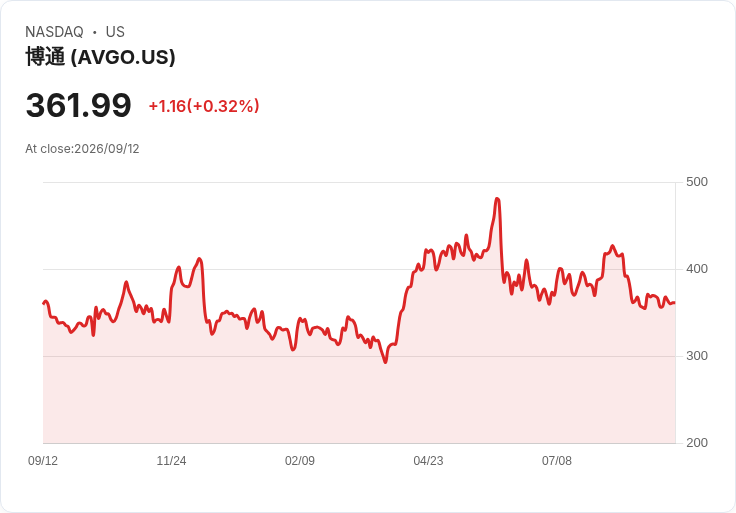Viewport: 736px width, 513px height.
Task: Click the US market label
Action: coord(115,32)
